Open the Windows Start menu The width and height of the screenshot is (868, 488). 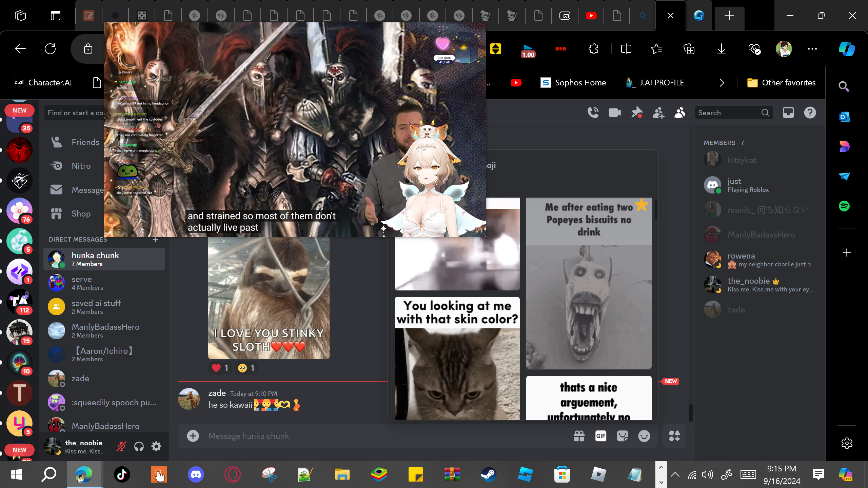point(16,474)
